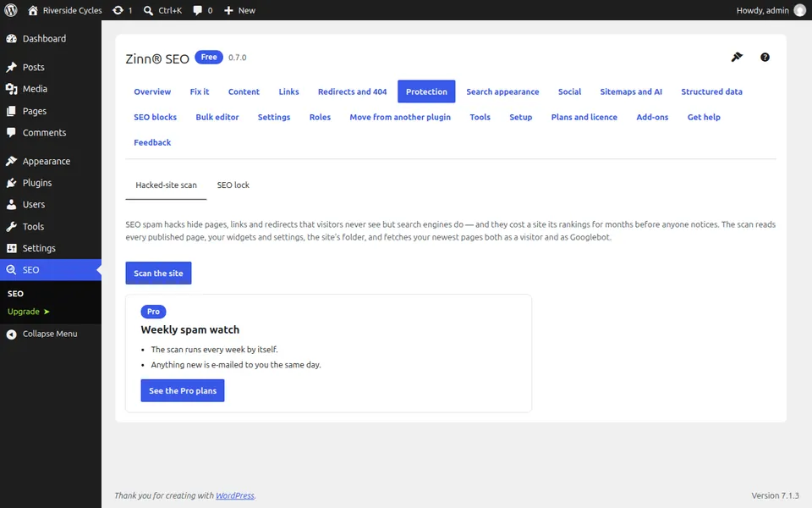Click the Posts pushpin icon
Viewport: 812px width, 508px height.
coord(11,68)
